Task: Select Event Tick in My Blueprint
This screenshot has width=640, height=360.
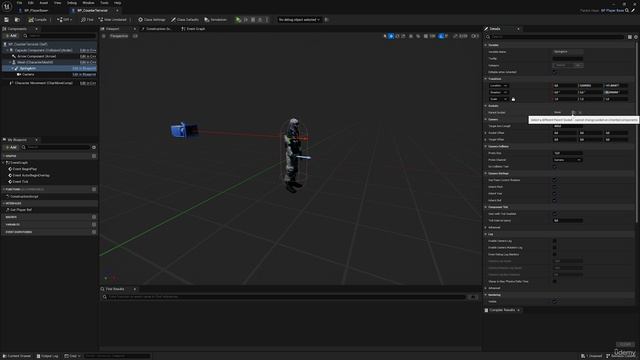Action: [20, 182]
